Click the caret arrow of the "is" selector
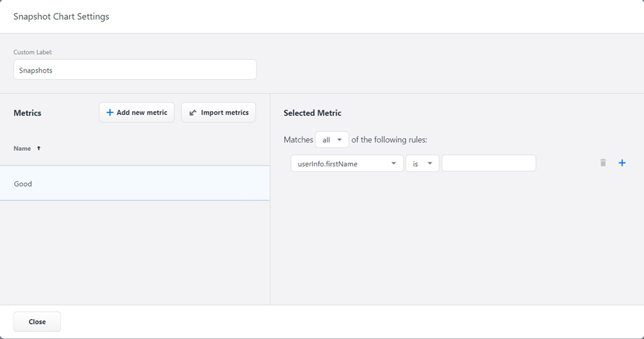Viewport: 644px width, 339px height. pyautogui.click(x=430, y=164)
